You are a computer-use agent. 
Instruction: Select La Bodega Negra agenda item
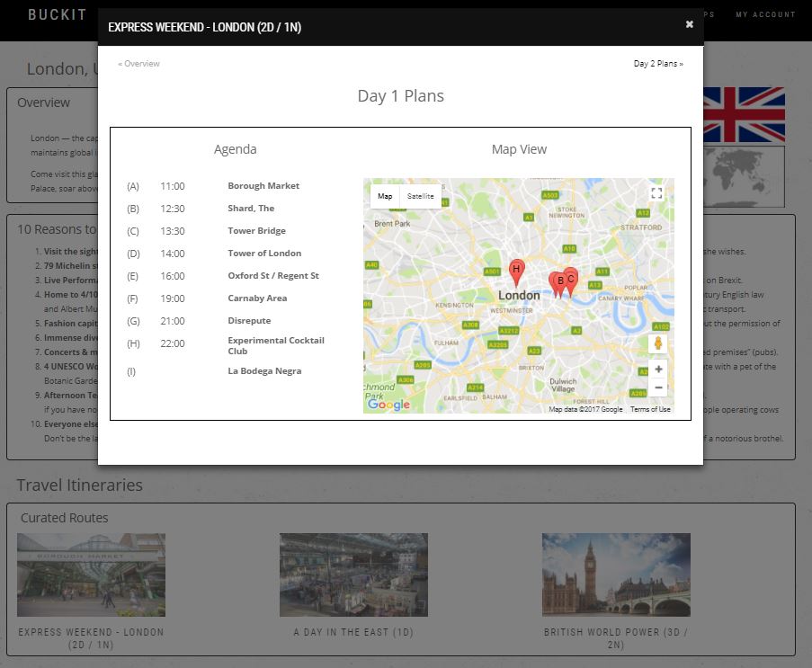[x=264, y=371]
